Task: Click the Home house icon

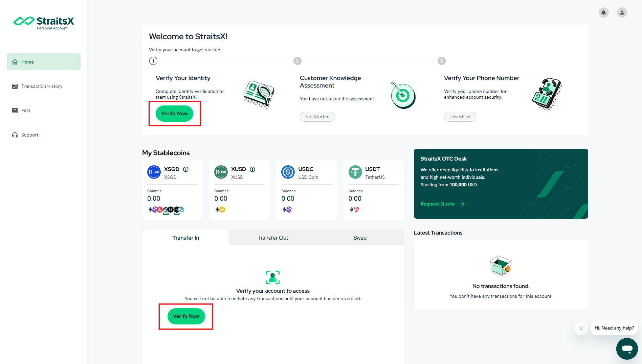Action: 15,62
